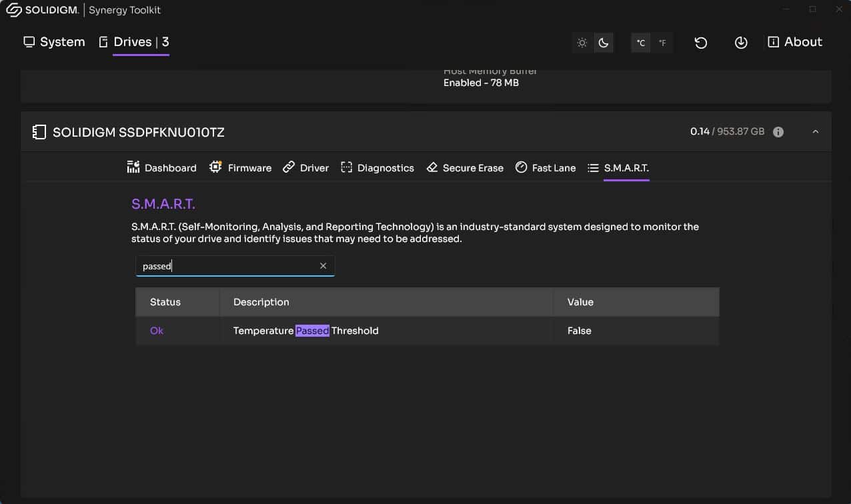Open the About page

[795, 42]
